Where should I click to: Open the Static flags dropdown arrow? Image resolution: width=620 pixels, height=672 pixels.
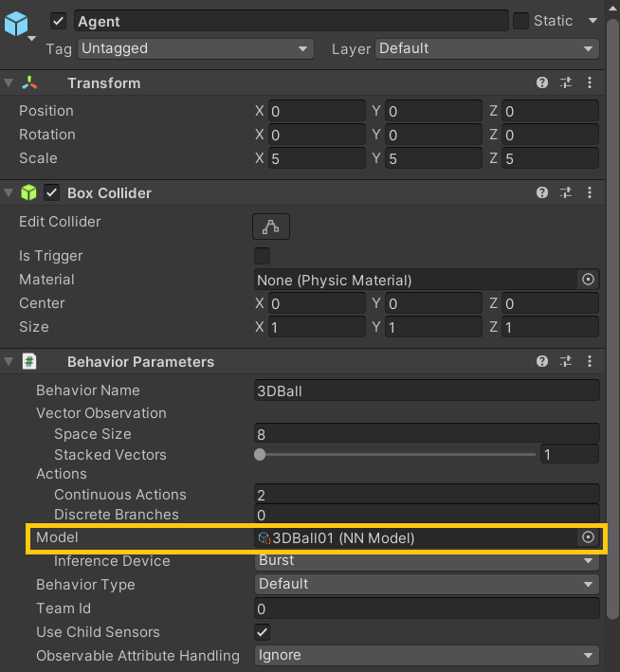593,21
